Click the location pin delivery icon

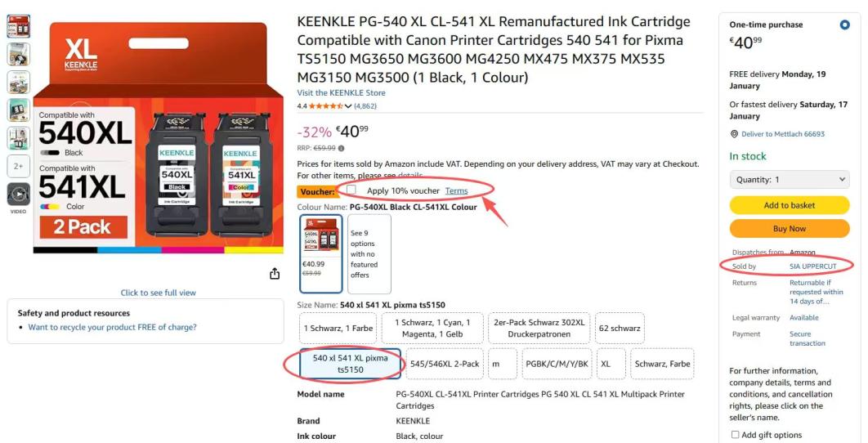coord(734,134)
